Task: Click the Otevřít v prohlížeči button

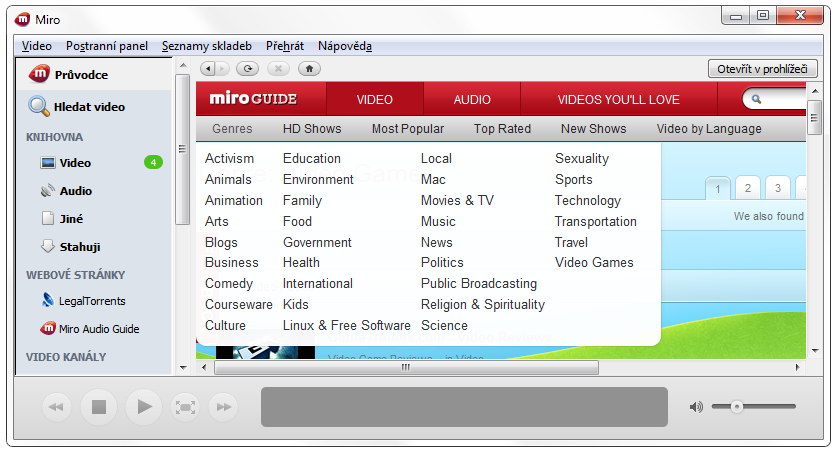Action: [762, 69]
